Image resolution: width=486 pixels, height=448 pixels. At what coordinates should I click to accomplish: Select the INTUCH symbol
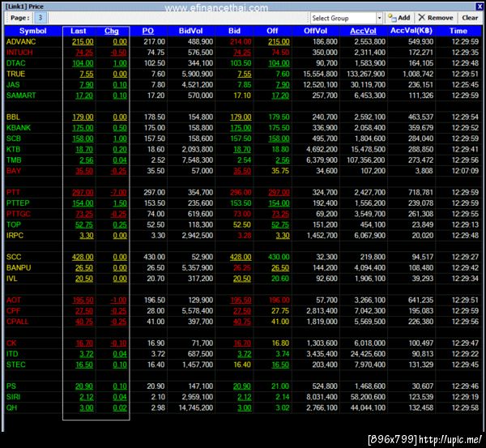pos(19,53)
